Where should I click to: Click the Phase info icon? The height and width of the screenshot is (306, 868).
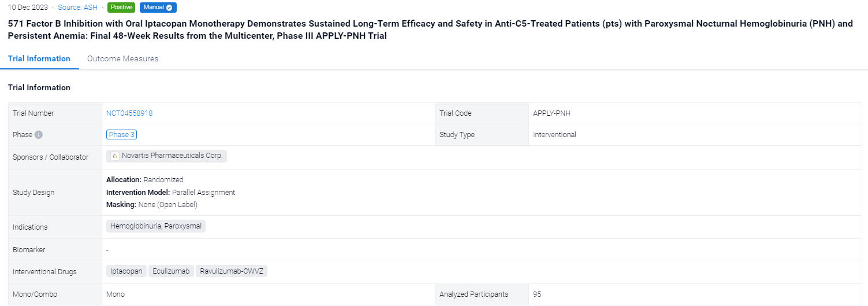pos(39,135)
